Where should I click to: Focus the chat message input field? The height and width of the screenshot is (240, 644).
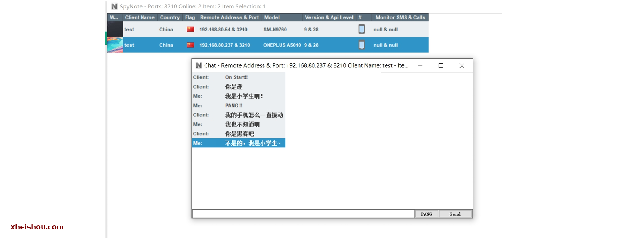tap(303, 214)
